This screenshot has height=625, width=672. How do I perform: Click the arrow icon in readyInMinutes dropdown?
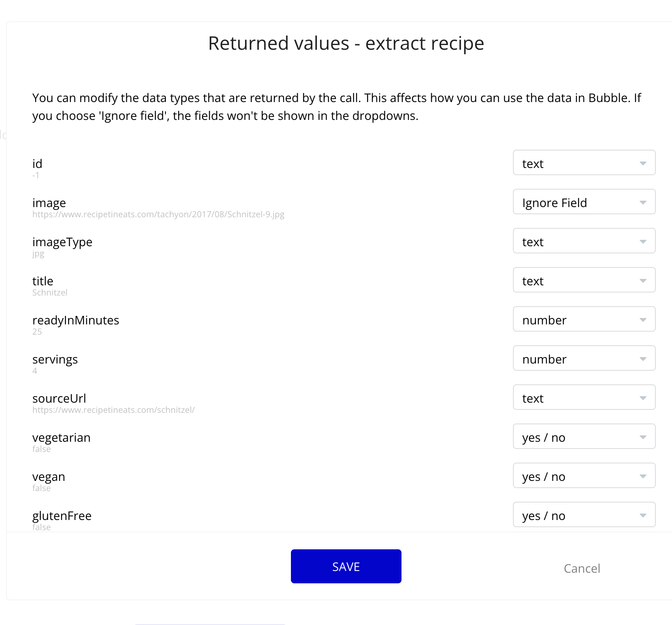point(643,320)
